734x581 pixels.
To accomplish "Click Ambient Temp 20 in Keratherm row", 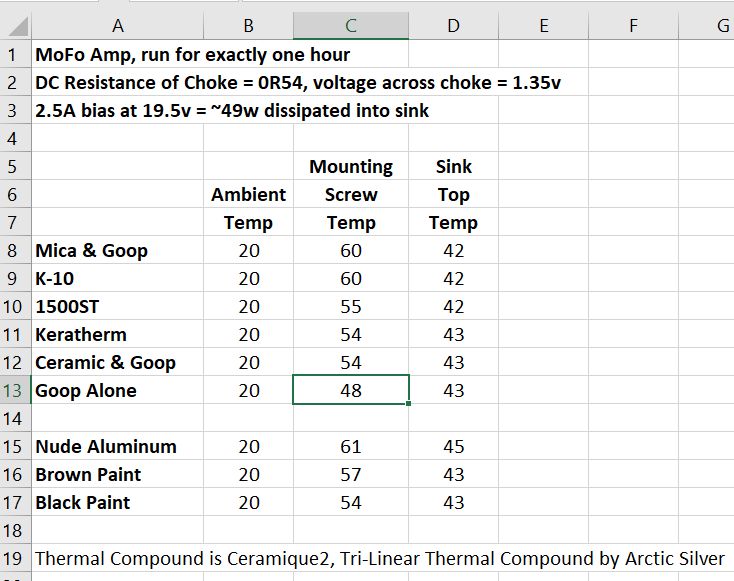I will (x=249, y=335).
